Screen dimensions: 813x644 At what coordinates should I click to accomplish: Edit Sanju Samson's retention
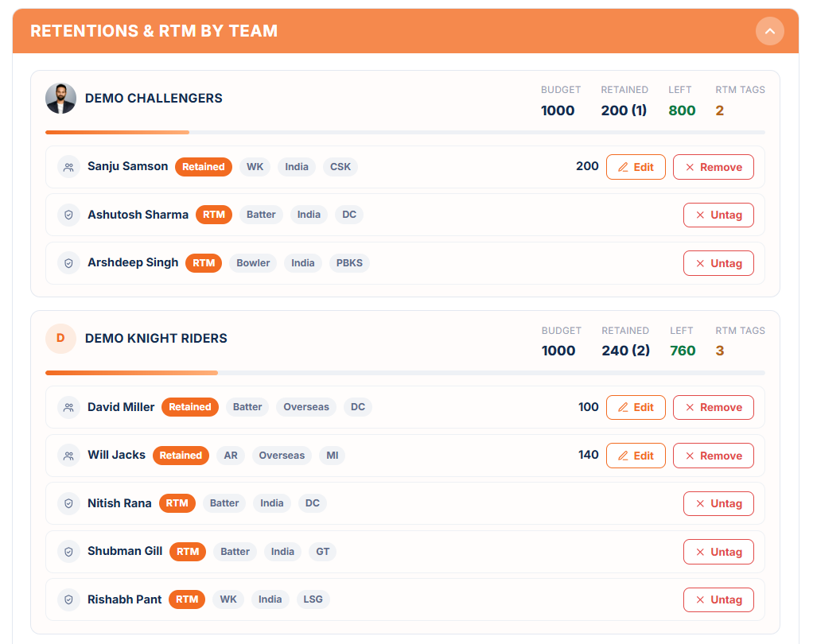click(x=636, y=167)
